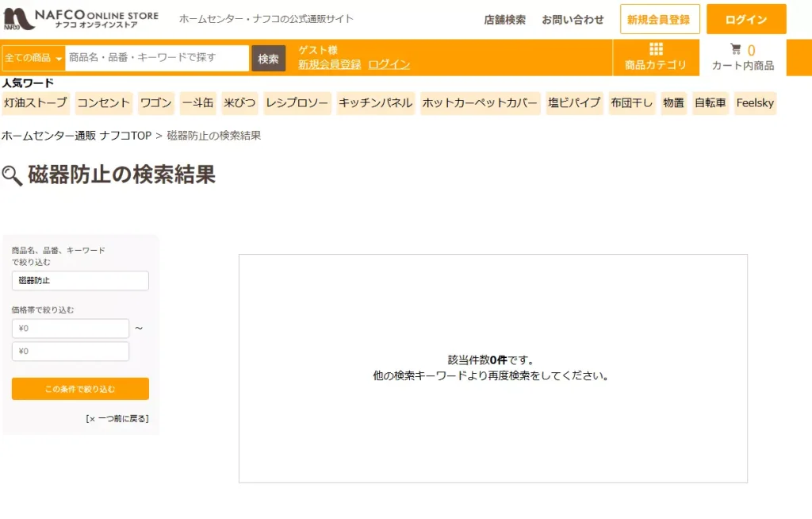Open the shopping cart icon

[x=736, y=50]
